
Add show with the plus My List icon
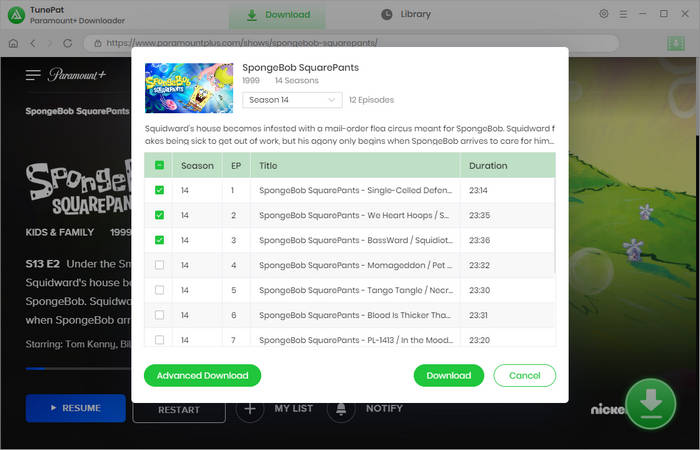[250, 408]
